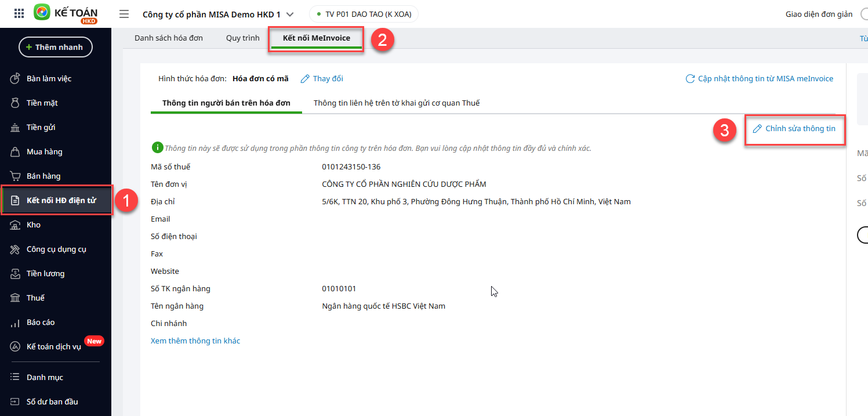
Task: Open TV P01 DAO TAO selector
Action: pyautogui.click(x=364, y=14)
